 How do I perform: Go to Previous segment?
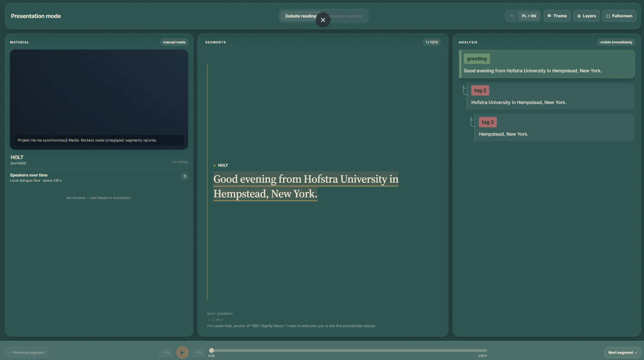[27, 352]
